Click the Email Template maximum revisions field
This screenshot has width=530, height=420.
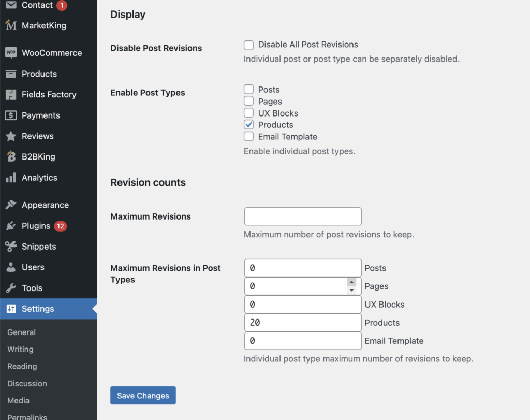[303, 341]
